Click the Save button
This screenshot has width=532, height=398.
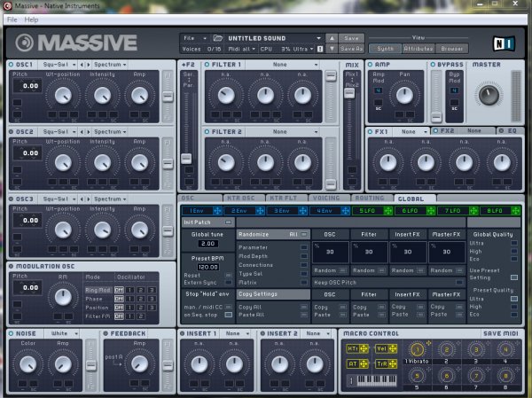[351, 38]
